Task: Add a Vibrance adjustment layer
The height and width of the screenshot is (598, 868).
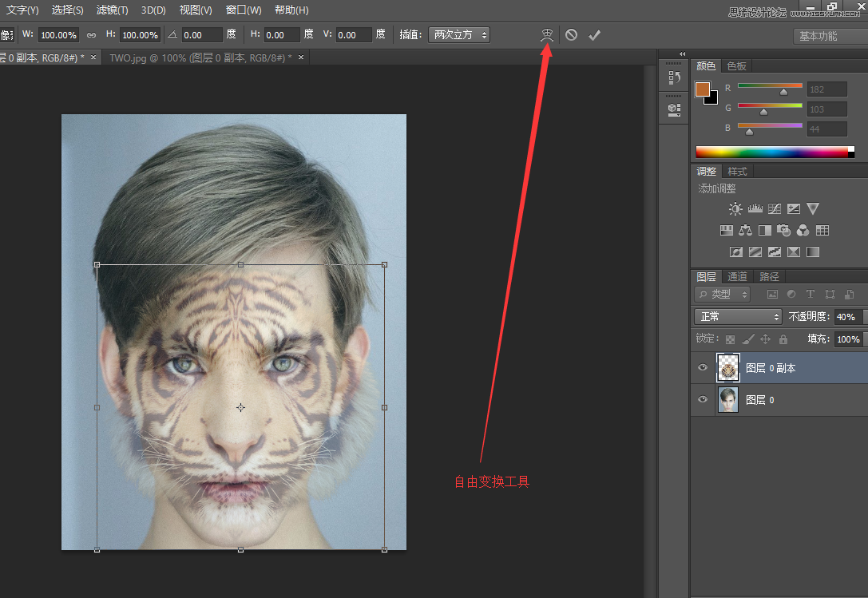Action: pos(813,208)
